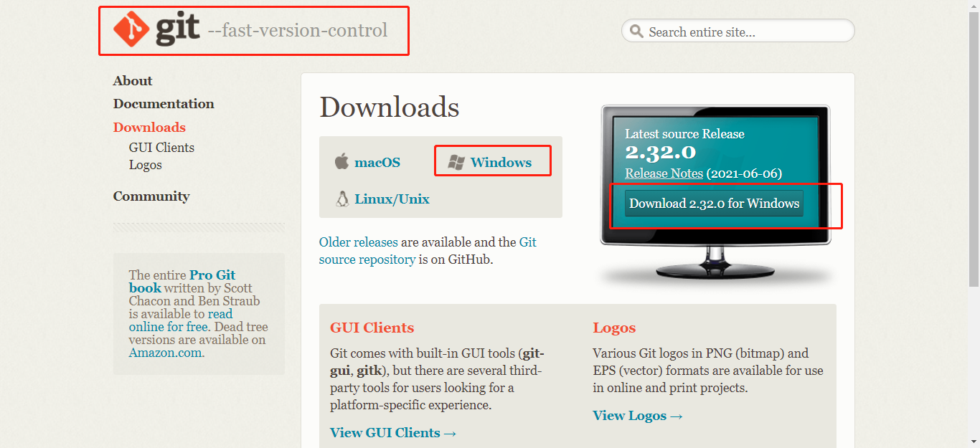Open the Pro Git book link

(x=182, y=281)
